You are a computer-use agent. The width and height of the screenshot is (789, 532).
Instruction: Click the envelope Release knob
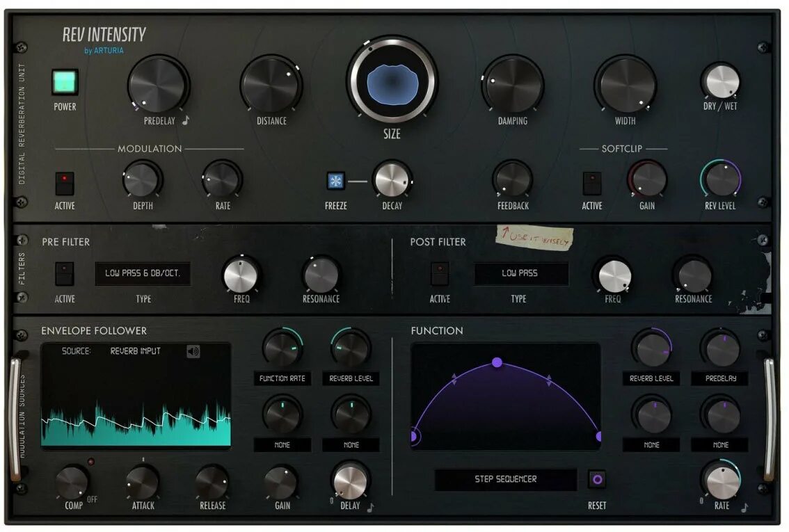(212, 482)
